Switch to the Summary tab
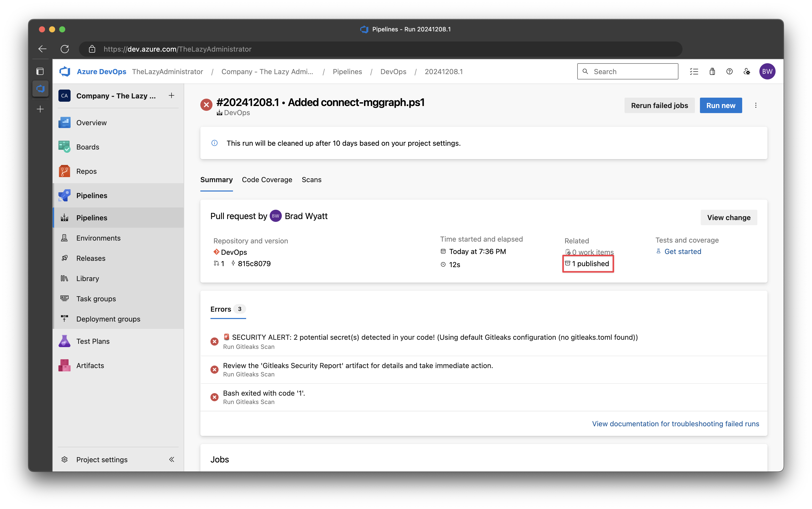The image size is (812, 509). 216,180
